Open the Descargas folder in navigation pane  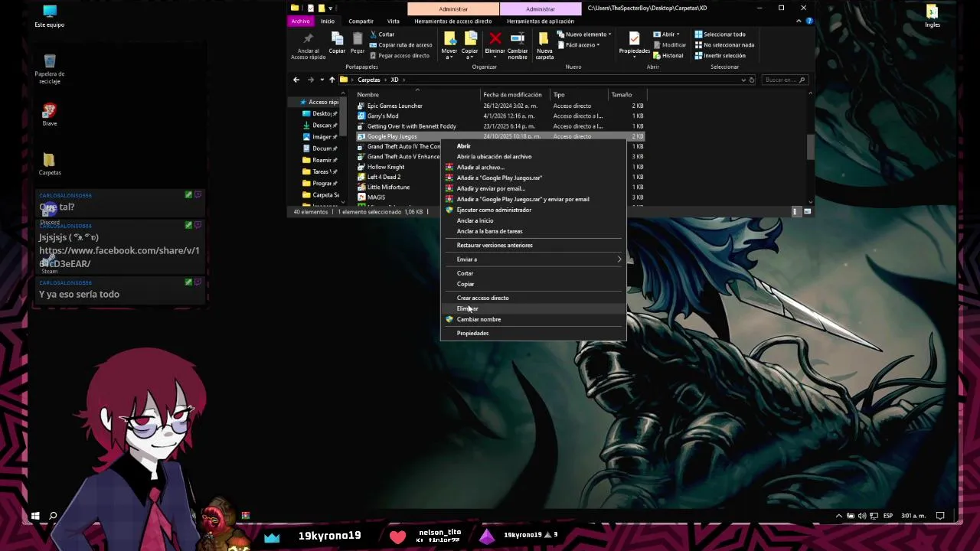coord(321,126)
